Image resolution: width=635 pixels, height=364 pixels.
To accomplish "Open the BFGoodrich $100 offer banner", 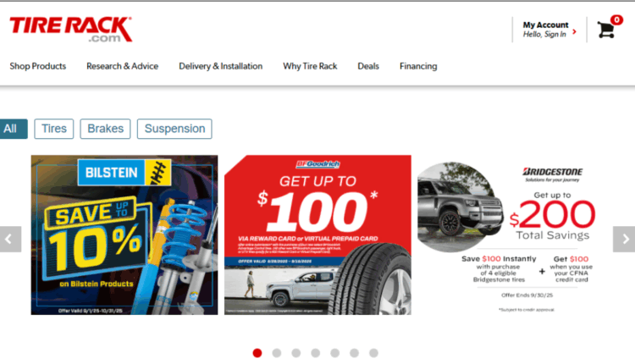I will click(317, 234).
